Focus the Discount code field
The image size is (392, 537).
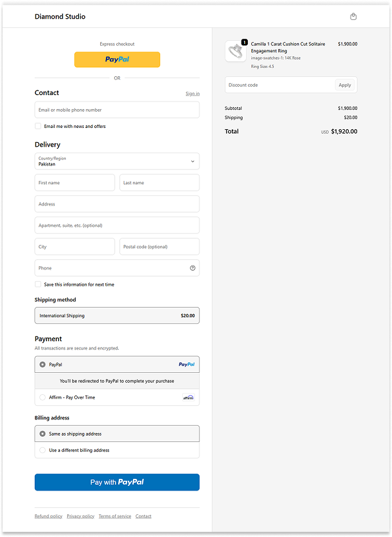click(280, 85)
